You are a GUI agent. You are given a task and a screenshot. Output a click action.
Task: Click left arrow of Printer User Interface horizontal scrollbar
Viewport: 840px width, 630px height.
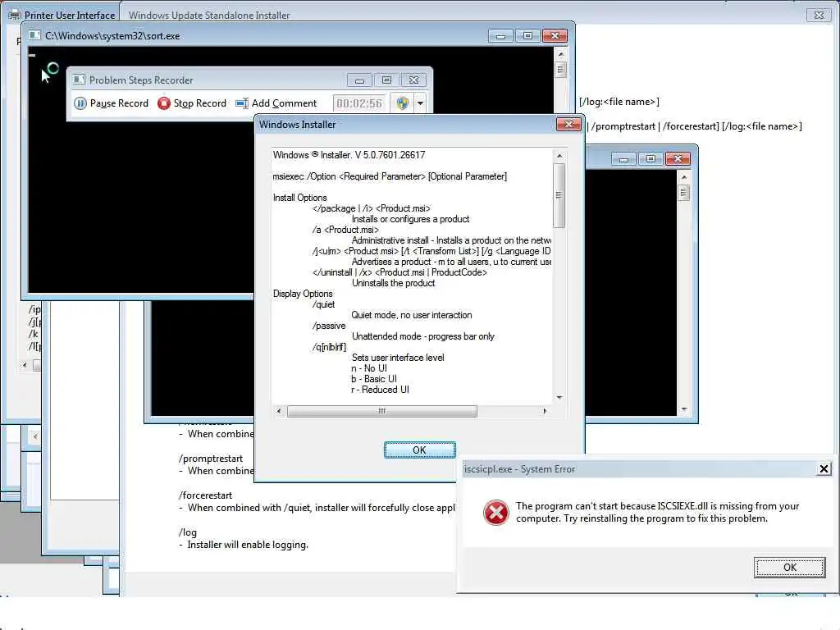24,365
